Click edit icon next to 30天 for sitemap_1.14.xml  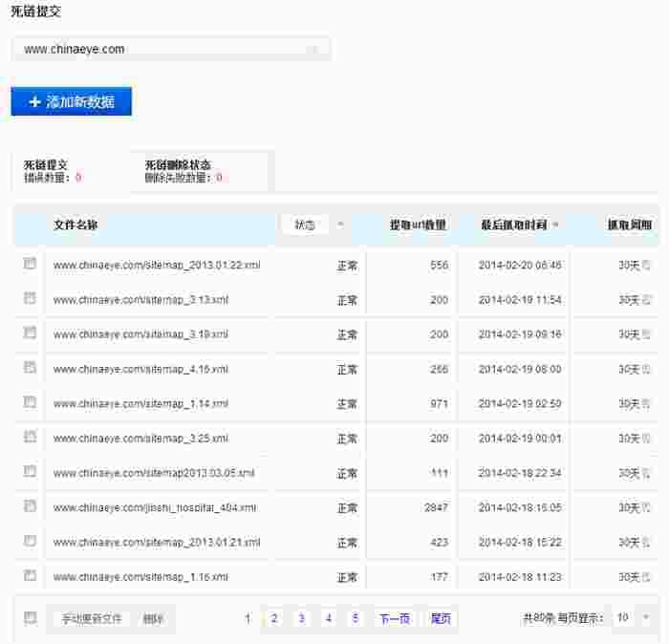click(646, 404)
